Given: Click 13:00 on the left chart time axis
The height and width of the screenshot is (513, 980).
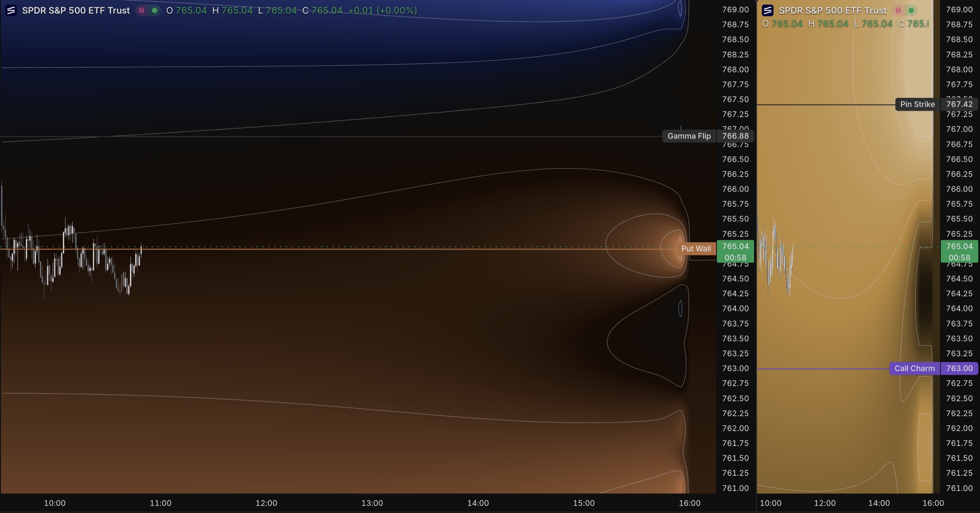Looking at the screenshot, I should tap(372, 503).
